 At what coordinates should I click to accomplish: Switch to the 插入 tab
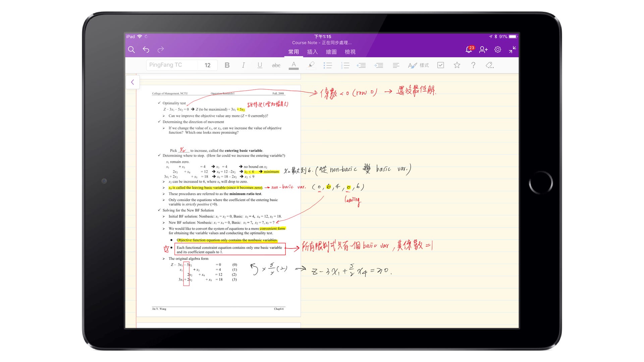pos(312,52)
